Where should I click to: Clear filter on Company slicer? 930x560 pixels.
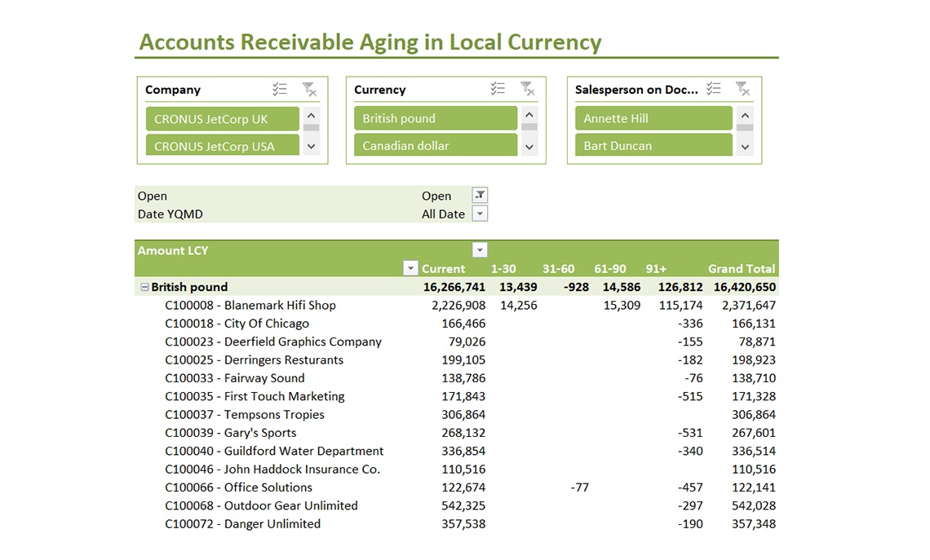(x=309, y=90)
